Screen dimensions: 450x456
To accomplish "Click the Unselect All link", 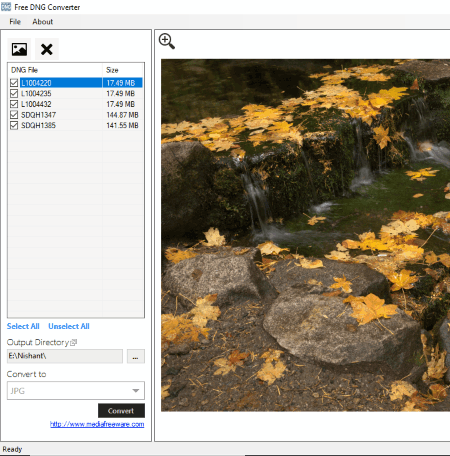I will [69, 326].
